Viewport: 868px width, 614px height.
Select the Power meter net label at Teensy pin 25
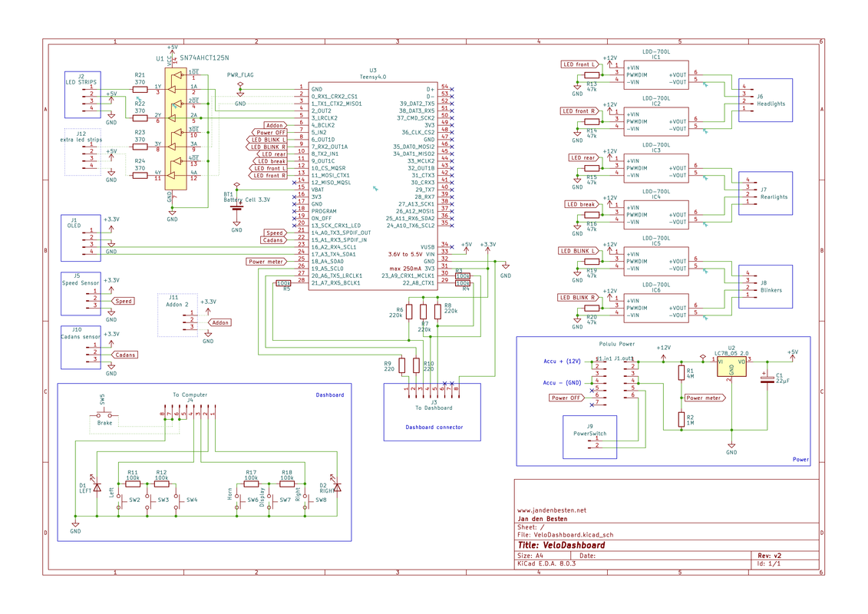click(266, 261)
